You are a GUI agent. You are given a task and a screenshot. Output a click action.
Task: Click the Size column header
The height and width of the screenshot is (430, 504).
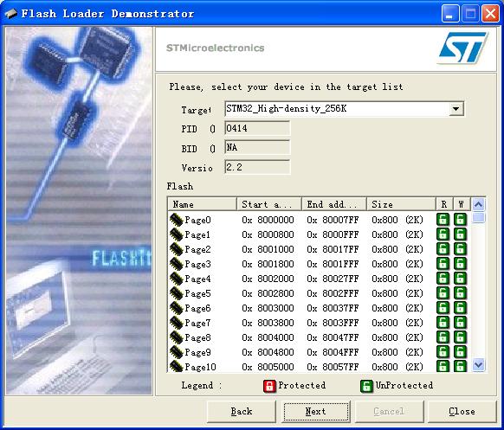(x=401, y=204)
